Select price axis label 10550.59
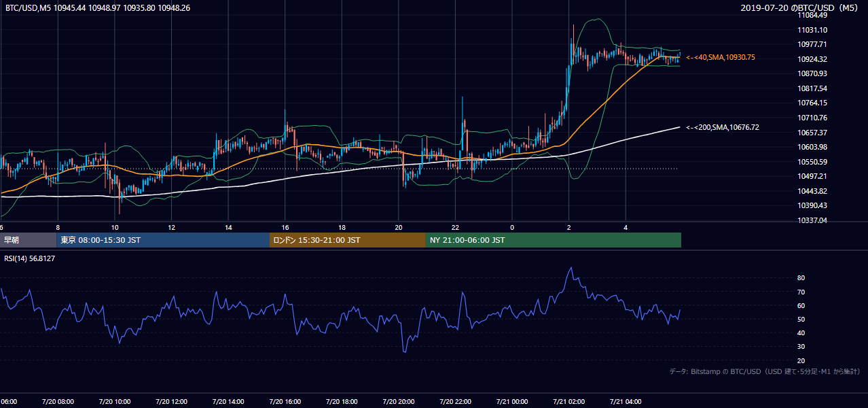Screen dimensions: 868x408 812,162
